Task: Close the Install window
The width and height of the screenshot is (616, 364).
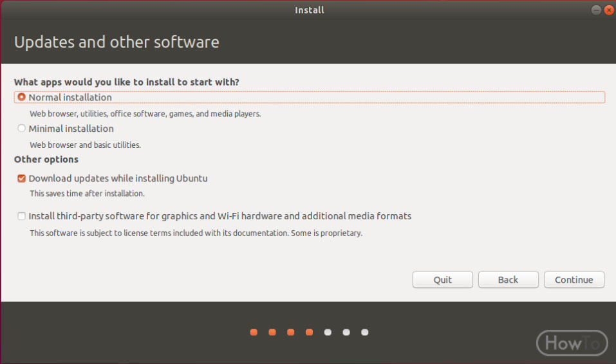Action: (x=609, y=10)
